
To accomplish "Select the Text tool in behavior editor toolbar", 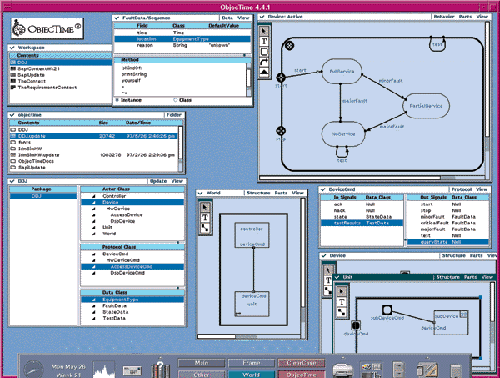I will point(264,41).
